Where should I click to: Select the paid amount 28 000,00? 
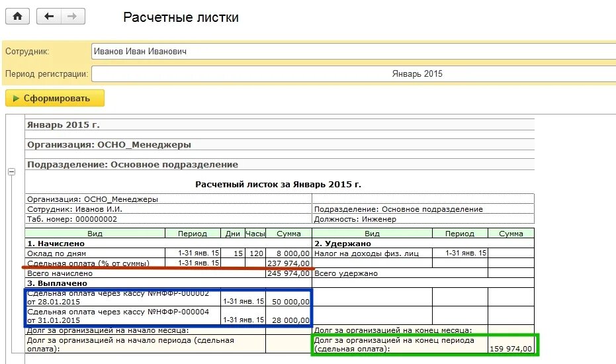288,316
